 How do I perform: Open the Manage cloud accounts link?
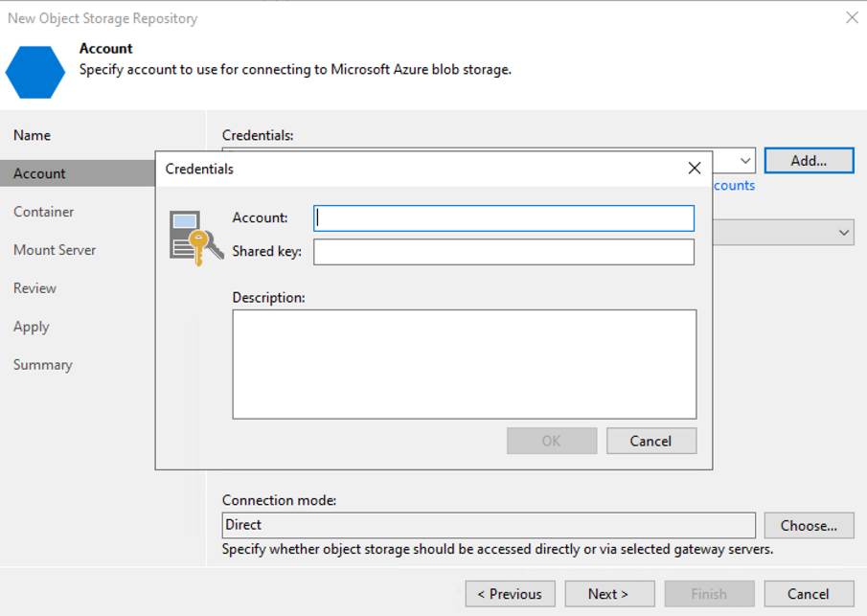pos(734,186)
